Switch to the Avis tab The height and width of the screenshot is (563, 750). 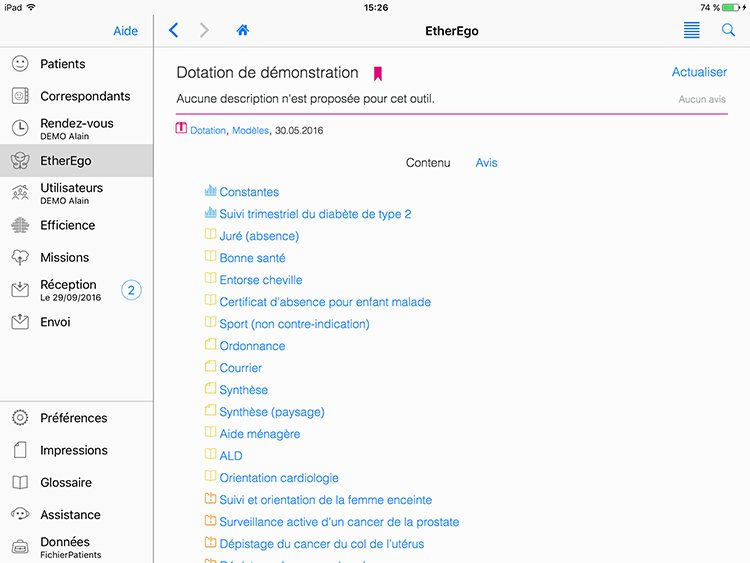(486, 163)
